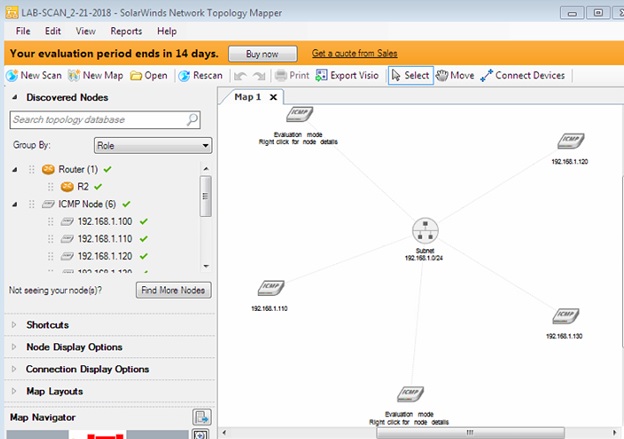
Task: Export the map to Visio
Action: pos(347,76)
